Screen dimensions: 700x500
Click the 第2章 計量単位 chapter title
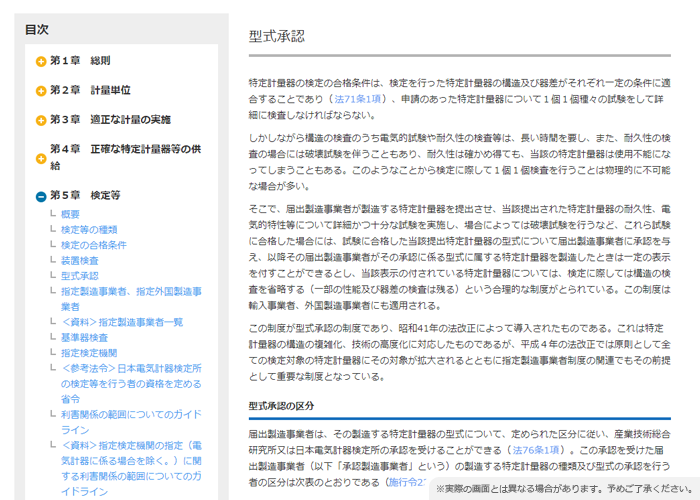click(90, 90)
